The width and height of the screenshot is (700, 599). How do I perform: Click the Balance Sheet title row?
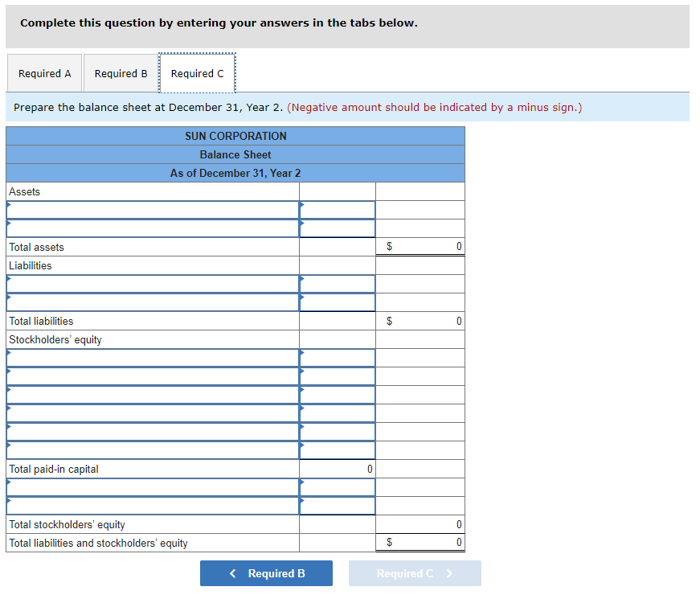(235, 154)
